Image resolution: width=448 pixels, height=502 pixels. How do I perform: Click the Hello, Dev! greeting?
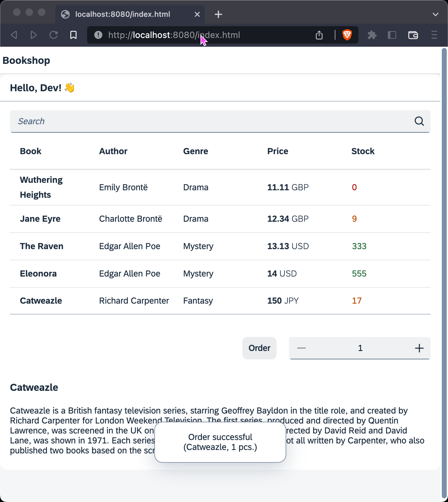pos(42,88)
